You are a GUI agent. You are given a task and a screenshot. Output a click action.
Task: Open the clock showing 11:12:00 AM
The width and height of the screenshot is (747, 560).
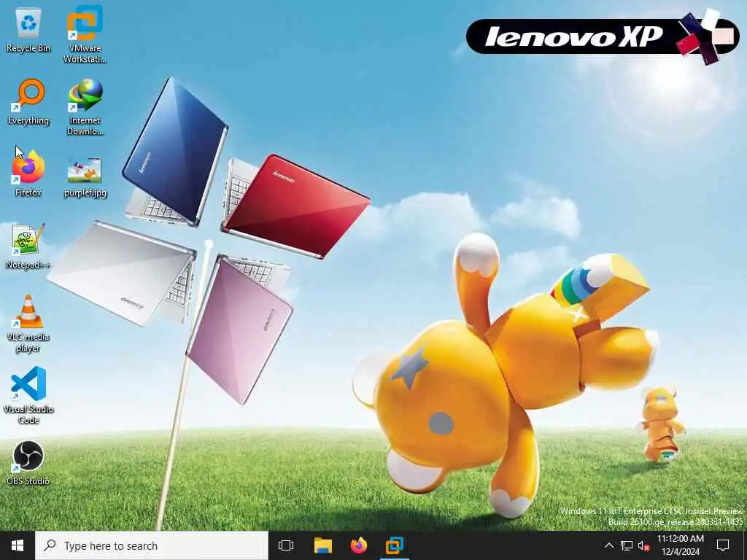click(x=681, y=545)
